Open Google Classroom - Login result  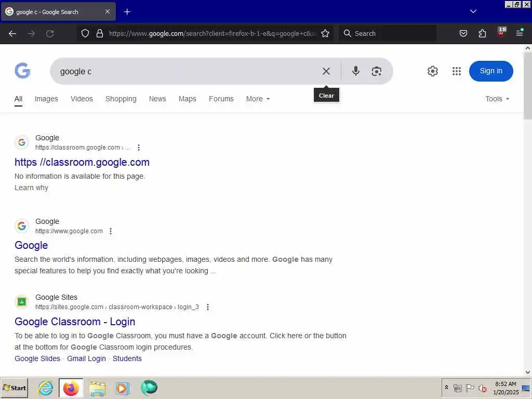75,322
